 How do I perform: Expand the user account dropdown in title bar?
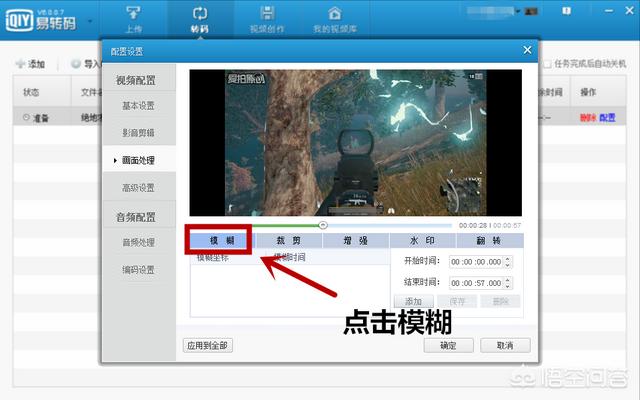(518, 11)
